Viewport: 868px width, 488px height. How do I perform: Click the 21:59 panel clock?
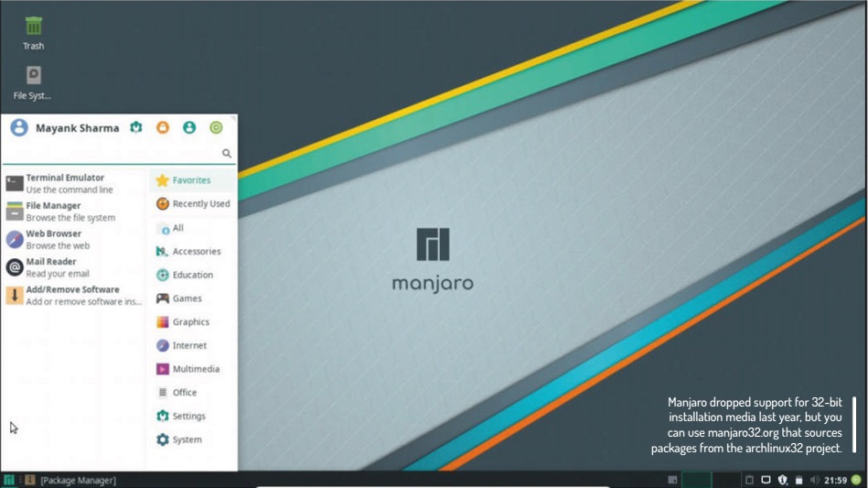tap(835, 481)
